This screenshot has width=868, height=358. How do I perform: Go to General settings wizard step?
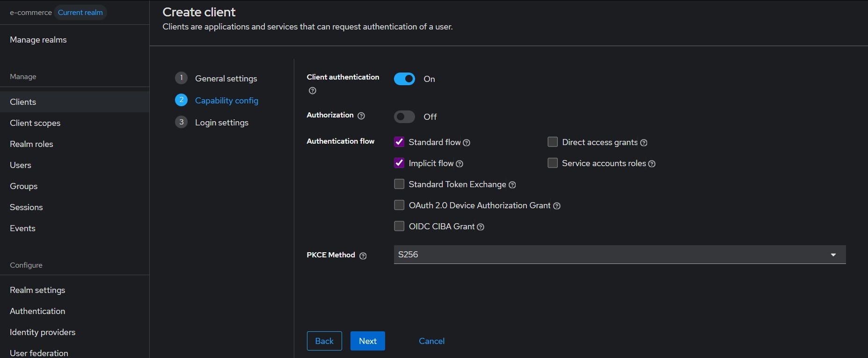click(x=226, y=79)
